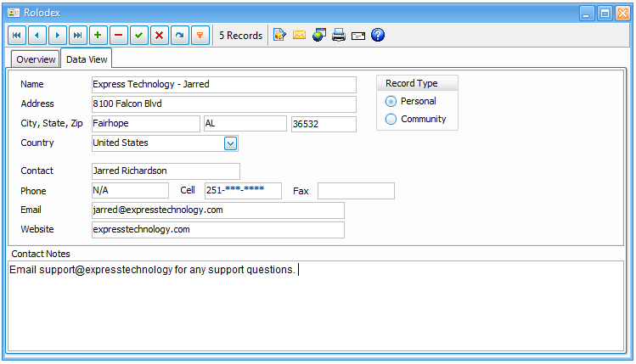This screenshot has width=636, height=364.
Task: Click the address card icon
Action: tap(358, 36)
